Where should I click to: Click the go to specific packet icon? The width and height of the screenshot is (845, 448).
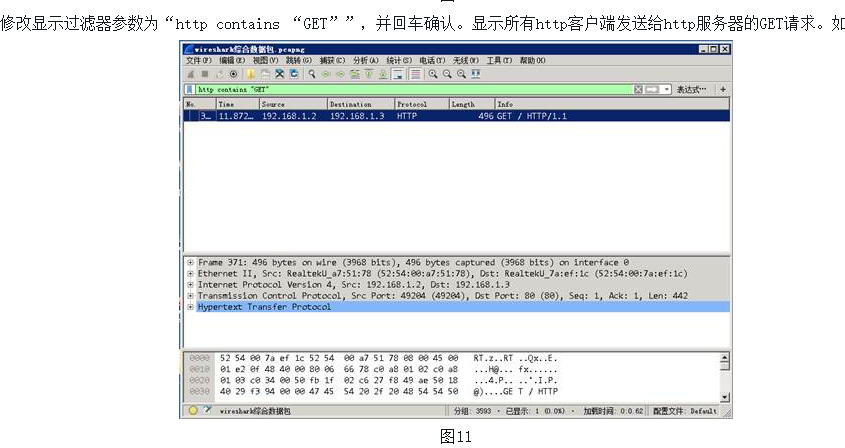point(355,74)
